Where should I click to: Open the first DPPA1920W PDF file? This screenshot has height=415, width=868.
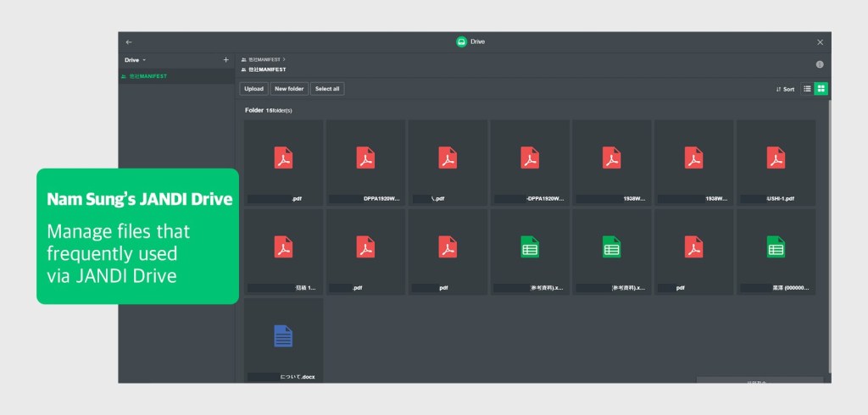coord(365,163)
